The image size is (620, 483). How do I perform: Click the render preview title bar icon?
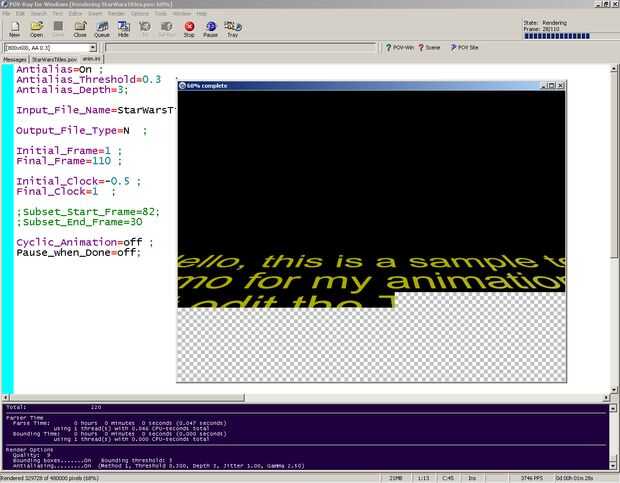pyautogui.click(x=182, y=85)
